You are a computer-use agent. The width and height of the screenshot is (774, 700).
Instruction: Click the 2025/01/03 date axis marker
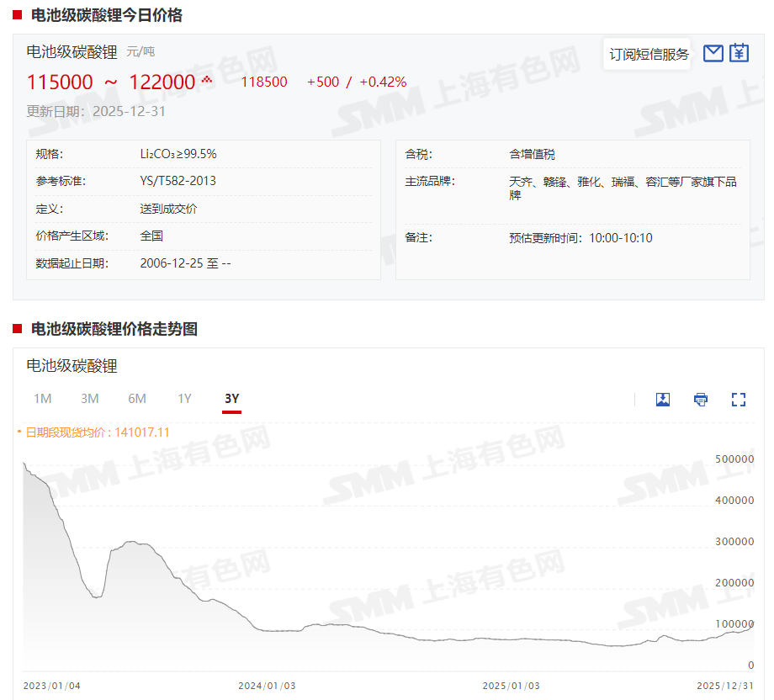tap(511, 686)
